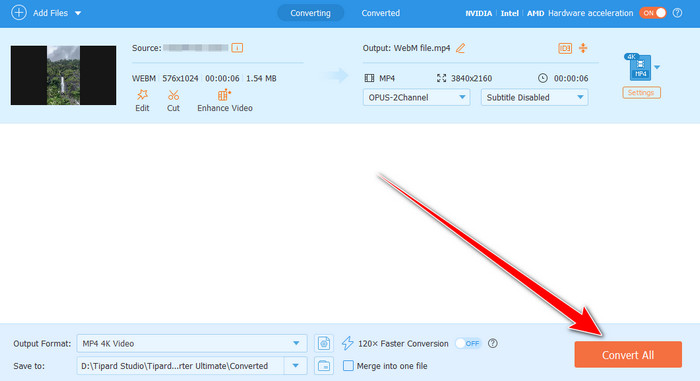Select the waterfall video thumbnail

coord(63,75)
